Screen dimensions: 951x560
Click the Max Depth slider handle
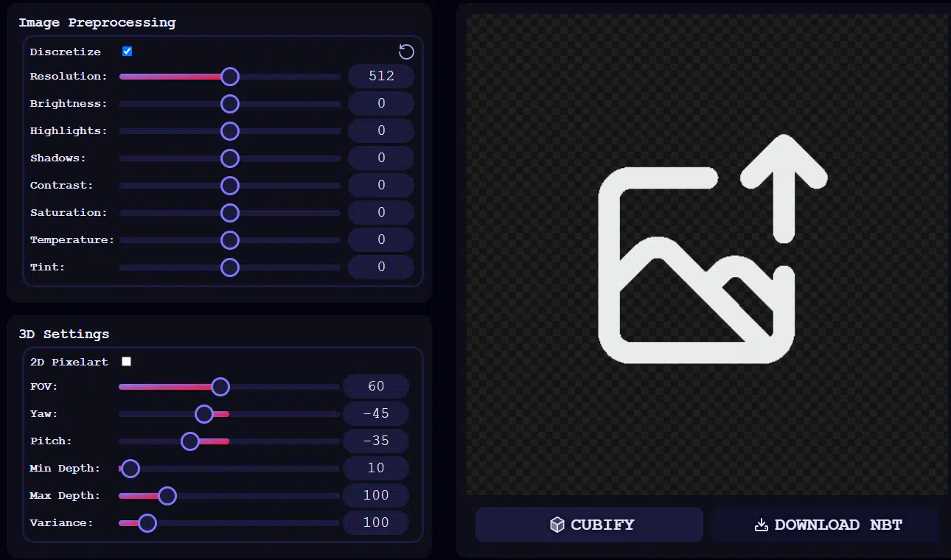(167, 496)
